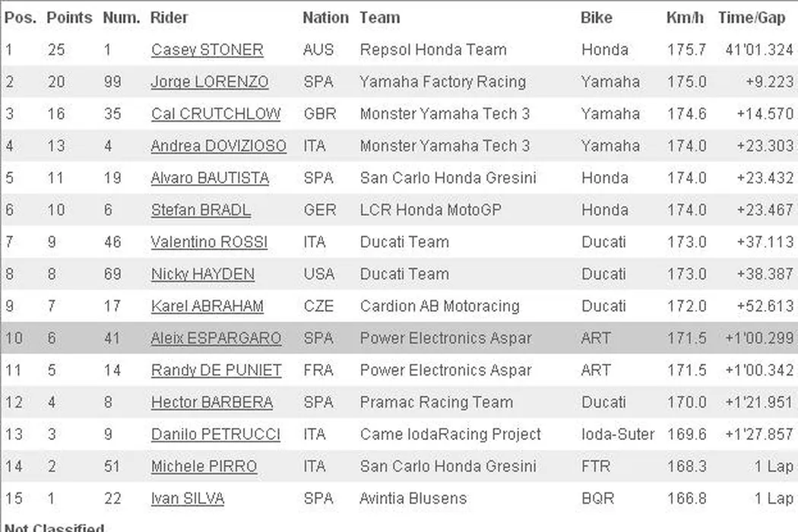
Task: Click the Km/h column header
Action: pyautogui.click(x=685, y=17)
